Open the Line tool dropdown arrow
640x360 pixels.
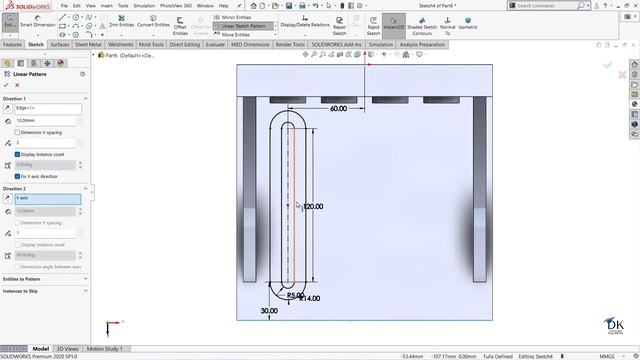point(69,18)
